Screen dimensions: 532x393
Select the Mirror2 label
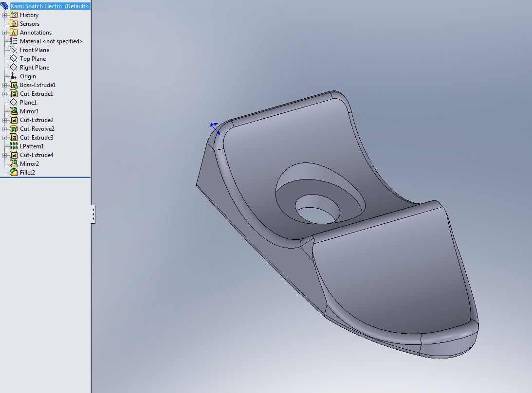30,164
